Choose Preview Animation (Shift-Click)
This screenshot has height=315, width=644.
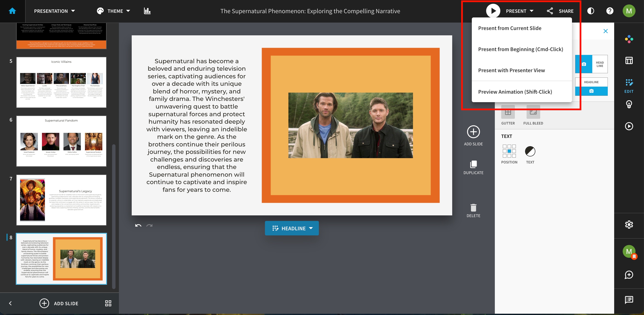click(x=521, y=92)
